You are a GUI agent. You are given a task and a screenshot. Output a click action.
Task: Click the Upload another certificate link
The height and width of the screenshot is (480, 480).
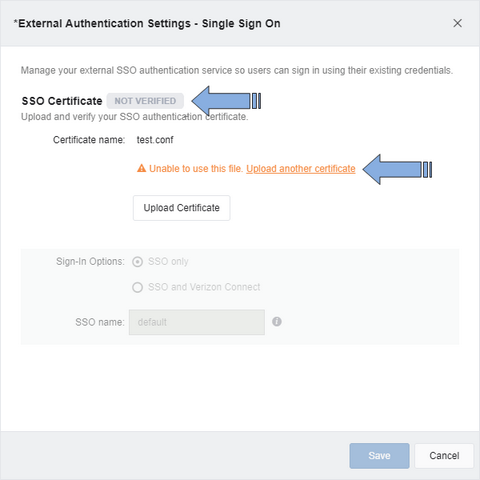click(x=301, y=169)
